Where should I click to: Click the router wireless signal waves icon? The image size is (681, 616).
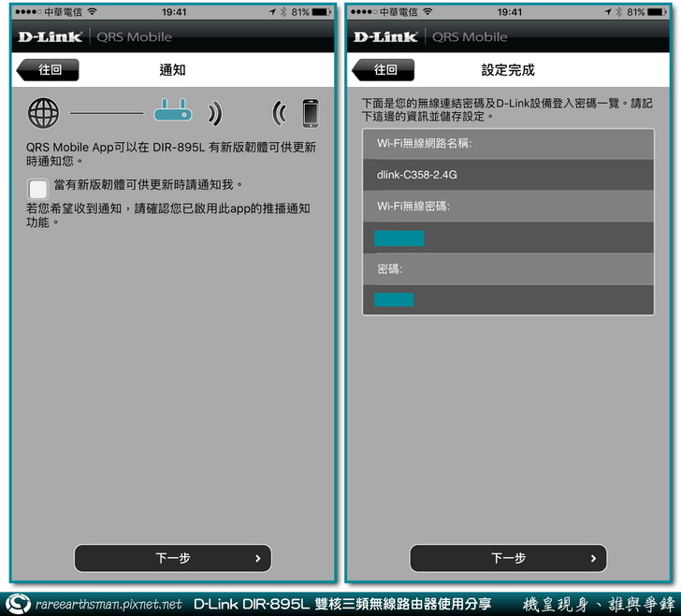tap(214, 114)
